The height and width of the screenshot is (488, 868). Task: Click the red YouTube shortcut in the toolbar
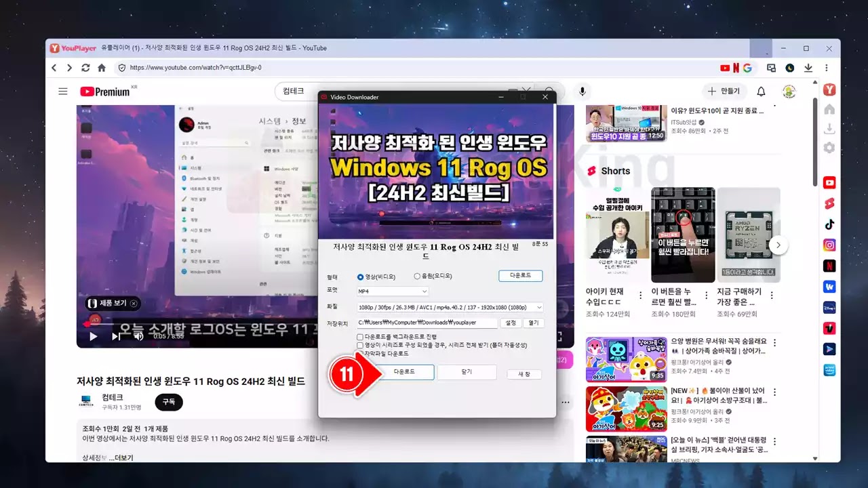[x=725, y=68]
